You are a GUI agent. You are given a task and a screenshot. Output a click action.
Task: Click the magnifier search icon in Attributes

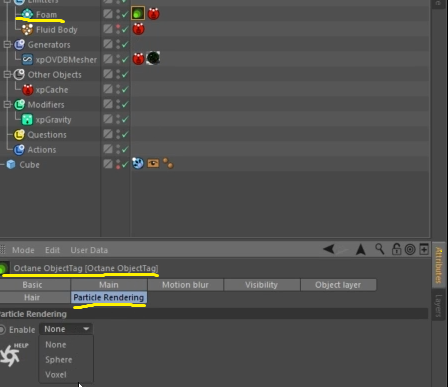pos(379,249)
